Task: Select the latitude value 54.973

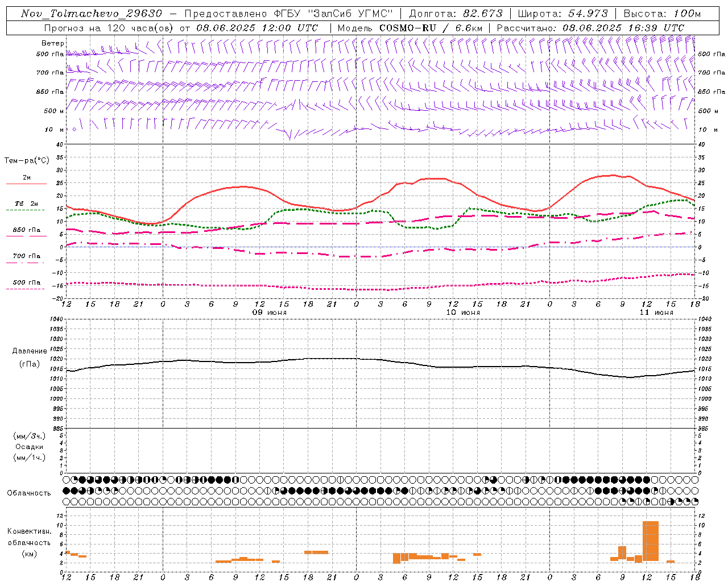Action: (x=588, y=14)
